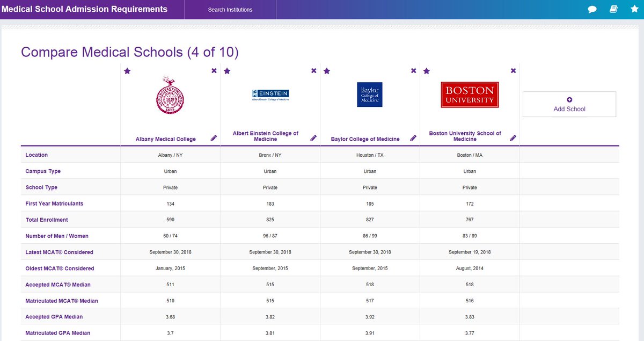Viewport: 644px width, 341px height.
Task: Open the chat bubble icon in header
Action: tap(592, 10)
